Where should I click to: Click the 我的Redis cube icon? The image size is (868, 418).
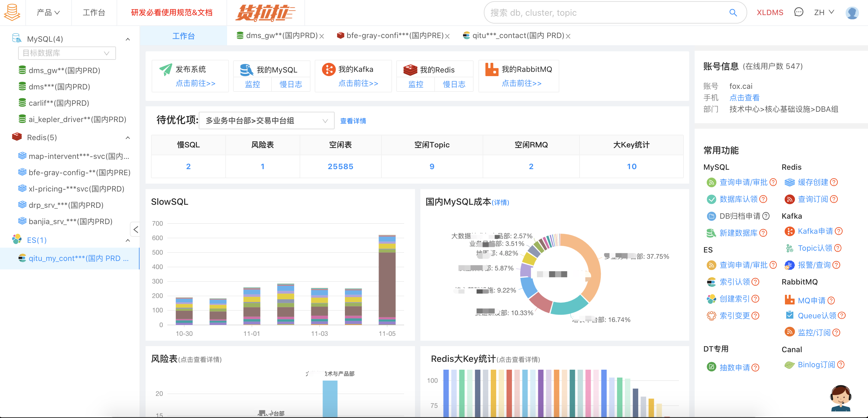(x=410, y=70)
